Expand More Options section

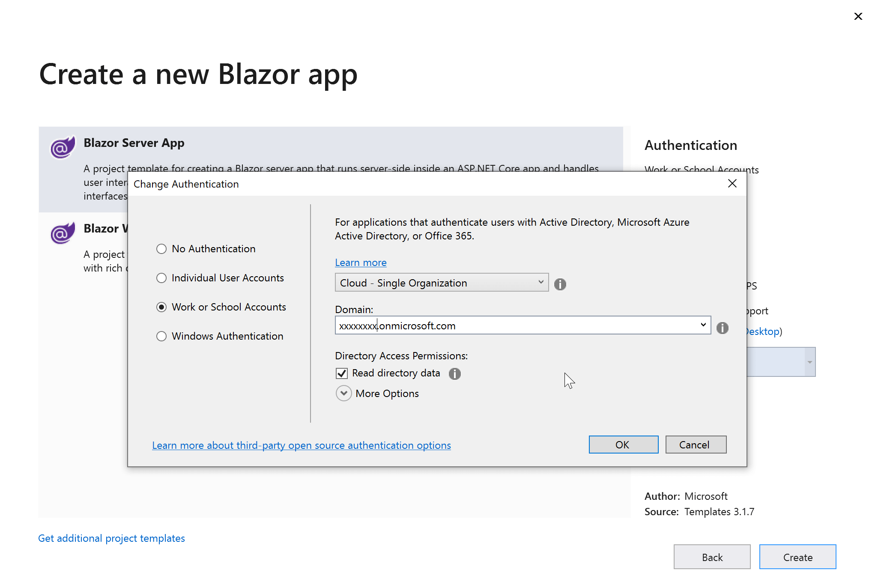click(x=343, y=393)
